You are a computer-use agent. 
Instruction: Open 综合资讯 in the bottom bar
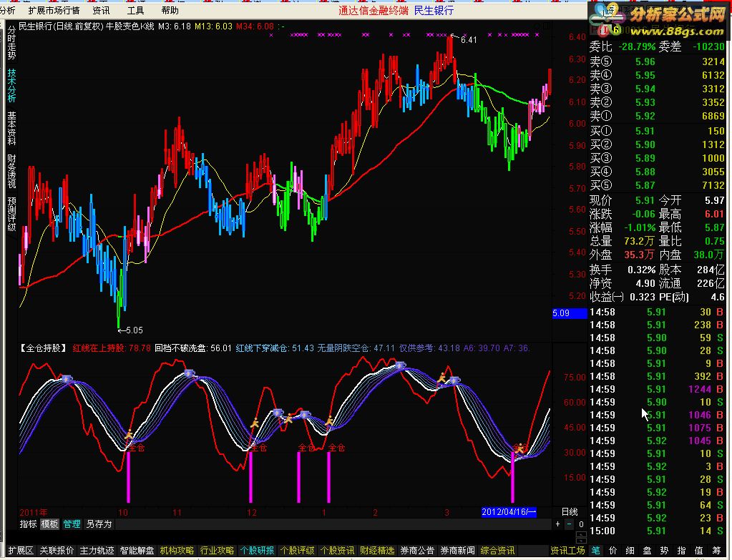[497, 551]
